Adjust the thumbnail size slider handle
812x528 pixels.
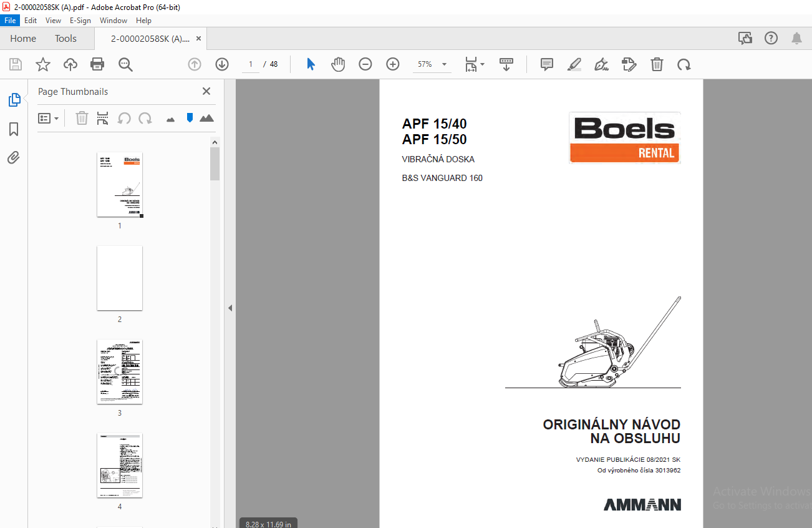[190, 117]
